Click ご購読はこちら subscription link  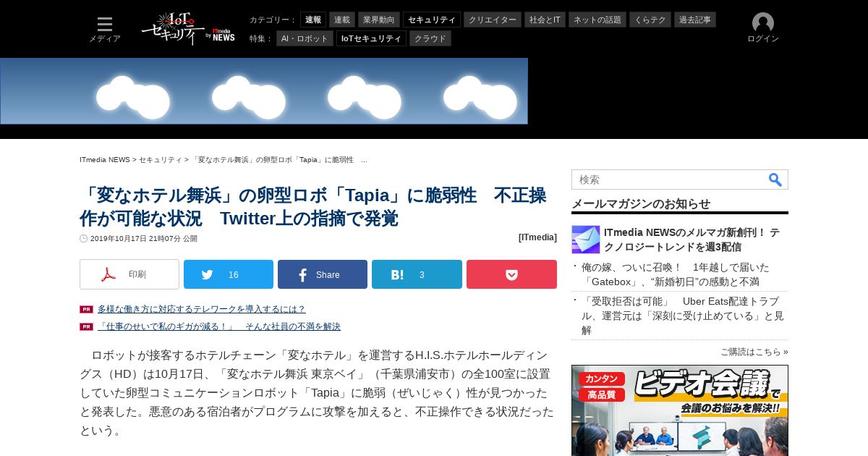[754, 352]
